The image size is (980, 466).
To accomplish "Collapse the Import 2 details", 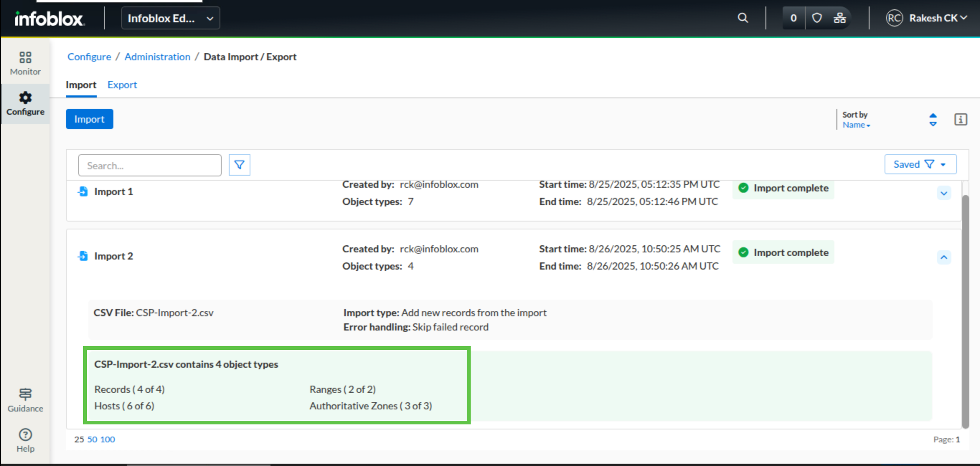I will tap(944, 257).
